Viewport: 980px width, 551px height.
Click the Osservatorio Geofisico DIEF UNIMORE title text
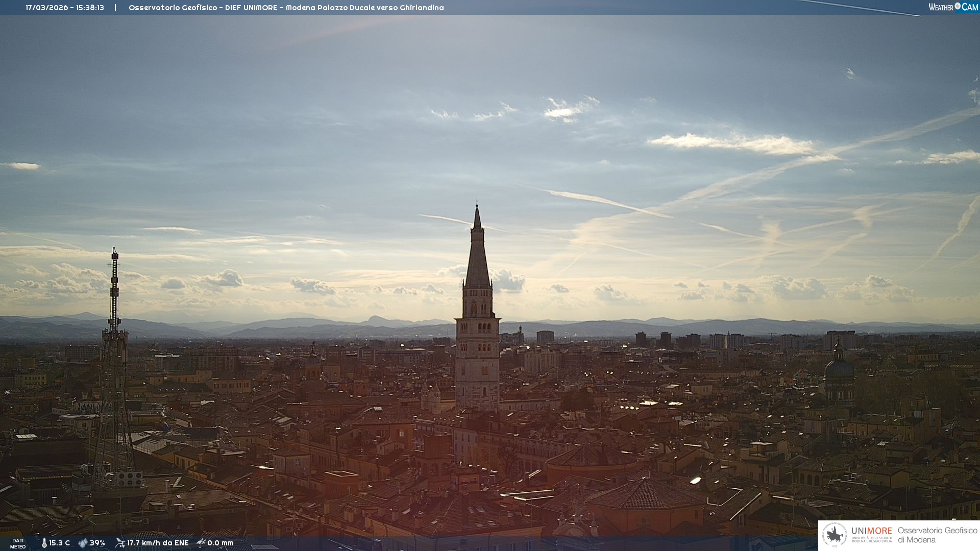(286, 8)
